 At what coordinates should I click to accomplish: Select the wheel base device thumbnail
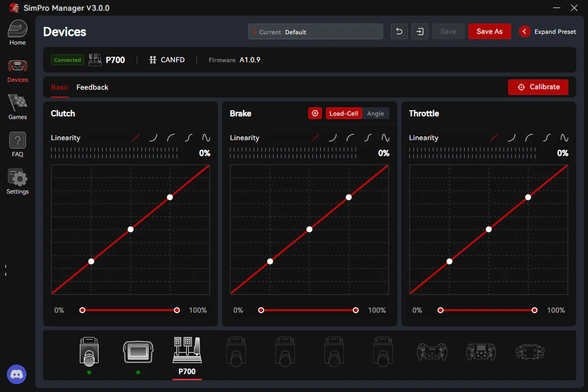click(x=89, y=351)
